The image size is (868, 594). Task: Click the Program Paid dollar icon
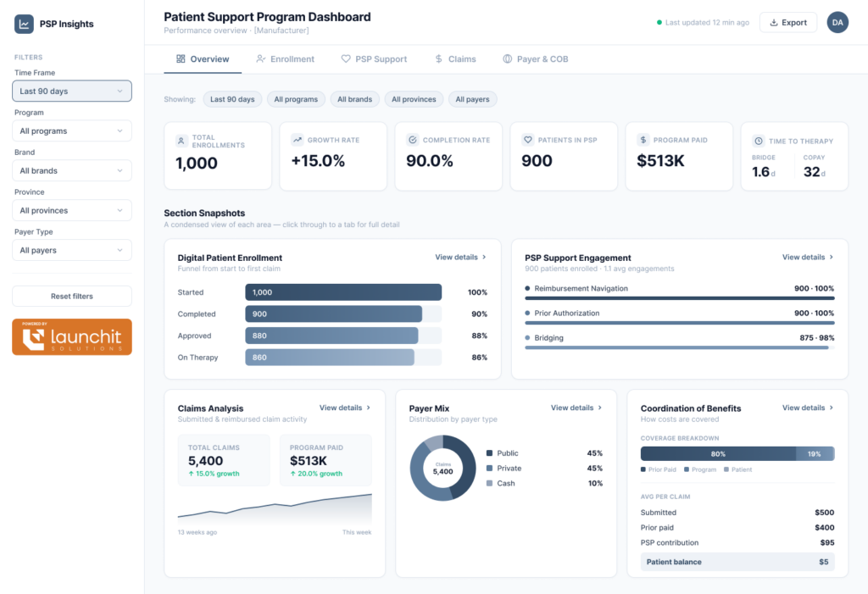(643, 140)
